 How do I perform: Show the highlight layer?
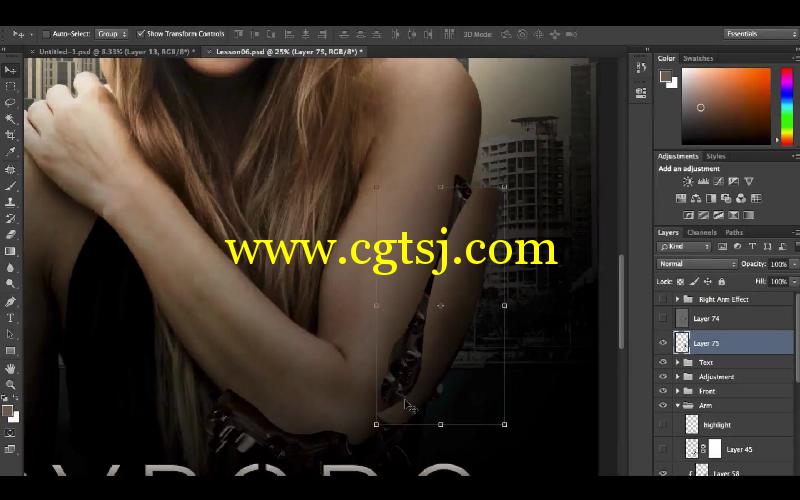[663, 424]
